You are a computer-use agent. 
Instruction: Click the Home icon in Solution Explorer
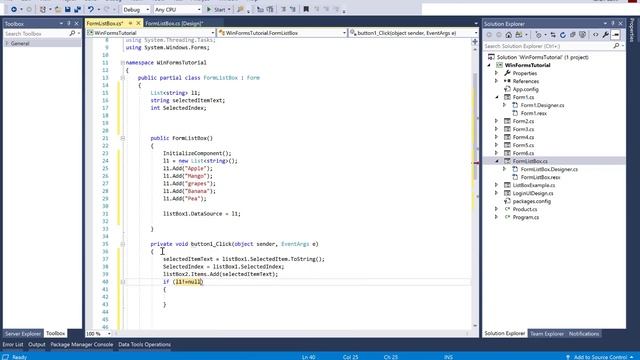(x=509, y=35)
